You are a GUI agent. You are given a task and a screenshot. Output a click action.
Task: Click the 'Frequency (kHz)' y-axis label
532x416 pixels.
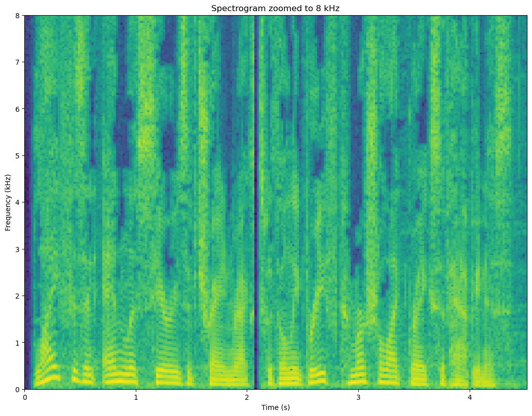(x=8, y=202)
